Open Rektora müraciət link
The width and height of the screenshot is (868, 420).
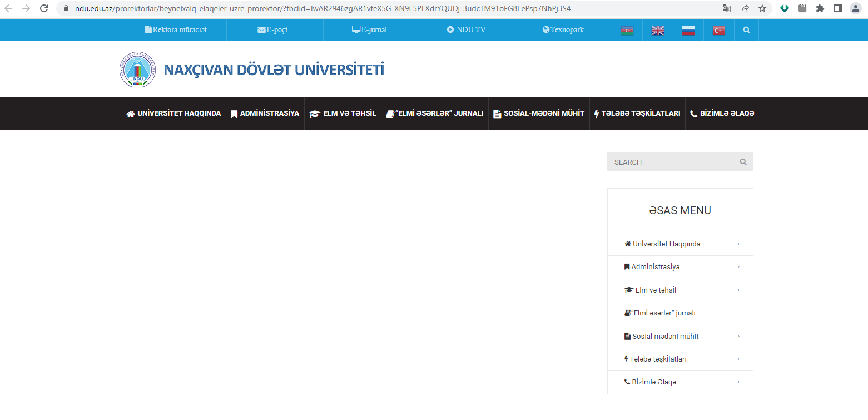(176, 30)
